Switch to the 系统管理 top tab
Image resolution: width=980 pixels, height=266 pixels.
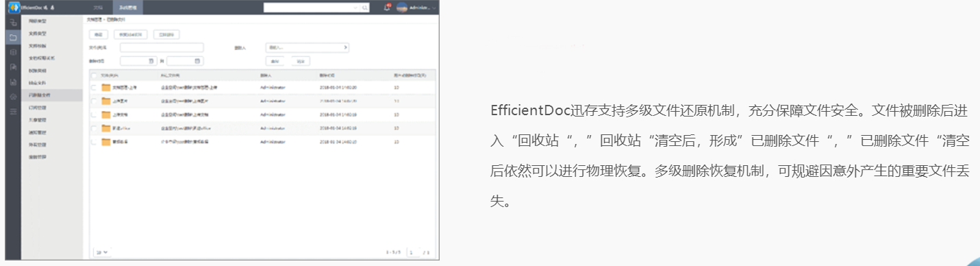click(127, 8)
